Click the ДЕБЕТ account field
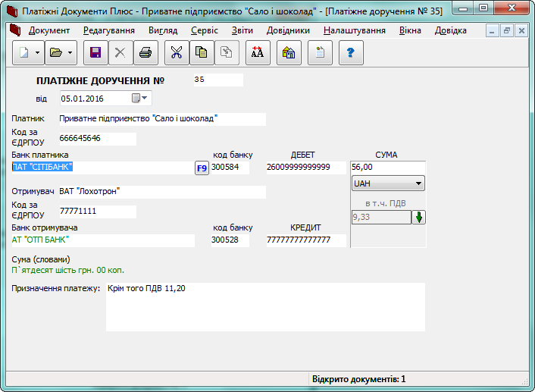This screenshot has width=535, height=392. 306,168
